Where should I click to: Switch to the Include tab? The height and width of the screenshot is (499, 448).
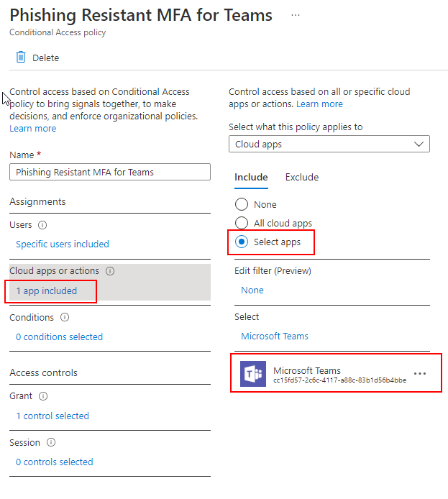[251, 177]
